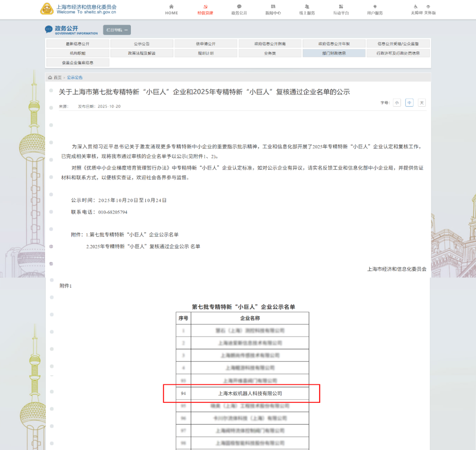Set font size to 大 (large)
The height and width of the screenshot is (450, 476).
tap(422, 103)
